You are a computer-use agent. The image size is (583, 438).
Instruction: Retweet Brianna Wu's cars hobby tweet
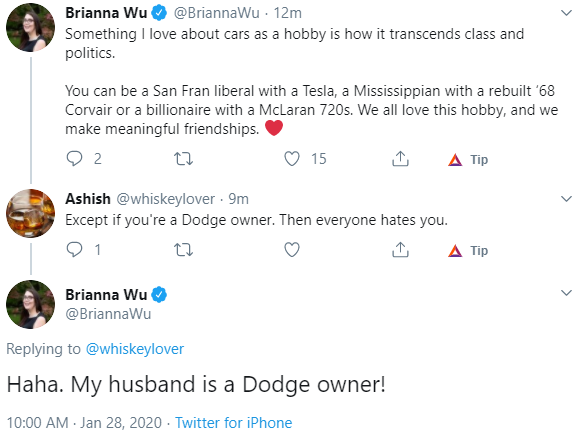click(184, 159)
